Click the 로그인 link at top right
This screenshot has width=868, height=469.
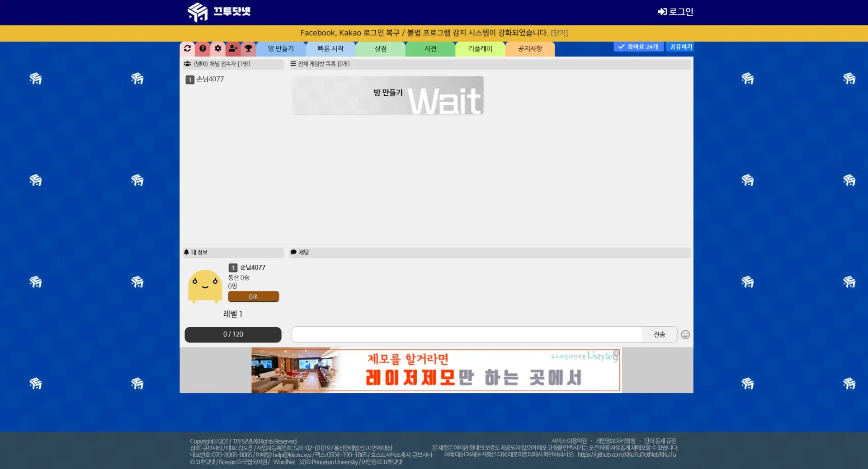(x=675, y=12)
